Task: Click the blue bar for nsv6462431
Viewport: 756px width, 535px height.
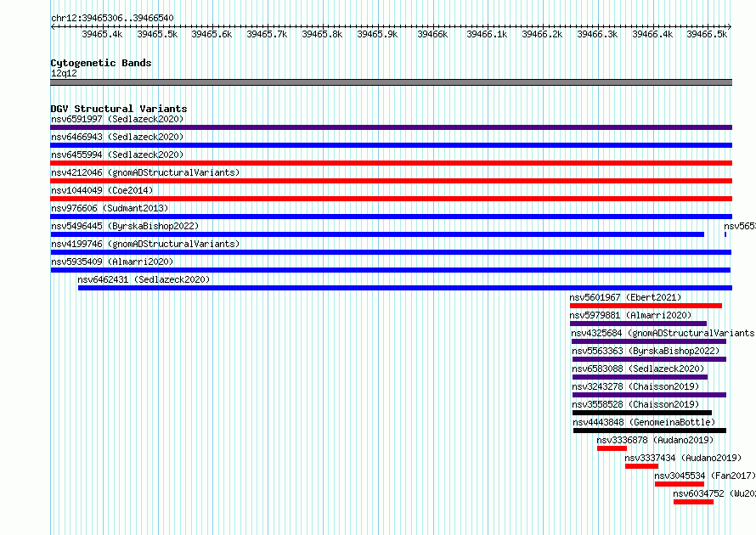Action: point(405,288)
